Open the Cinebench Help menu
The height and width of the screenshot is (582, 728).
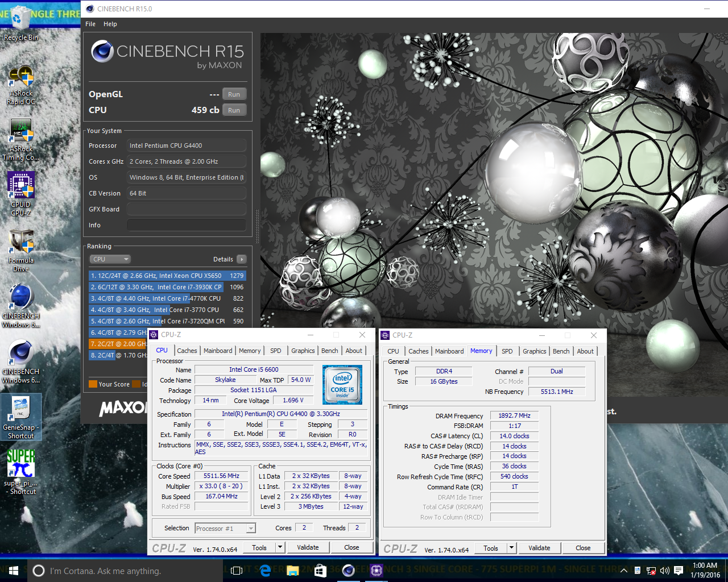(110, 24)
